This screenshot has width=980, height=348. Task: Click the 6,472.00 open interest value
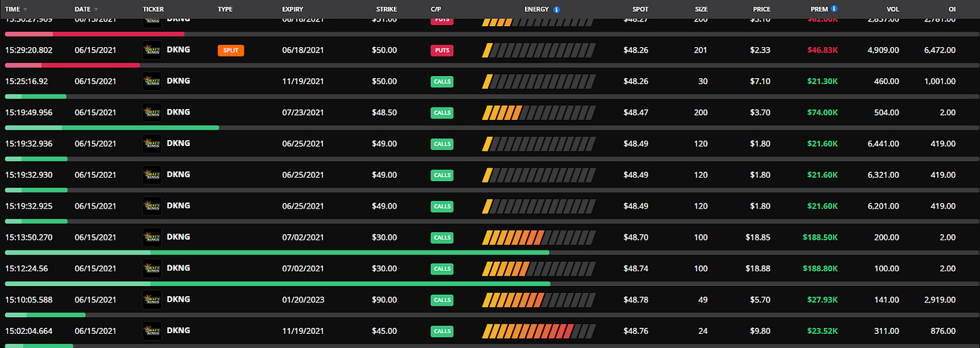tap(940, 50)
